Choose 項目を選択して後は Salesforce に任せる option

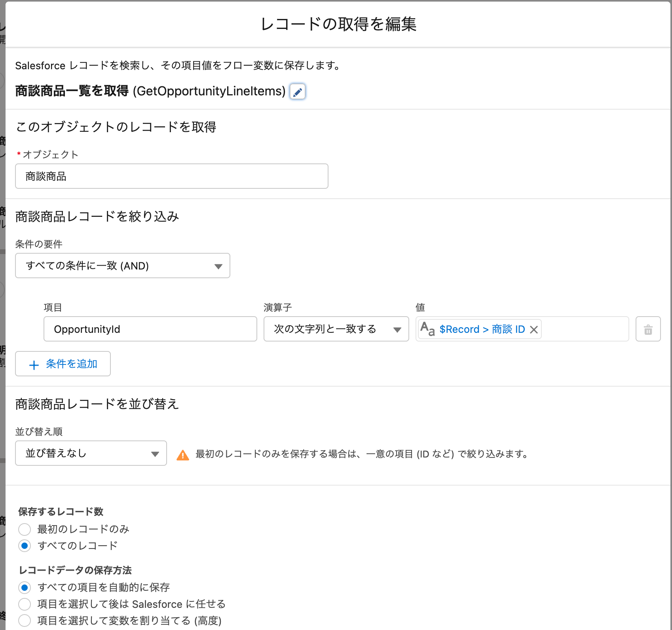tap(25, 604)
